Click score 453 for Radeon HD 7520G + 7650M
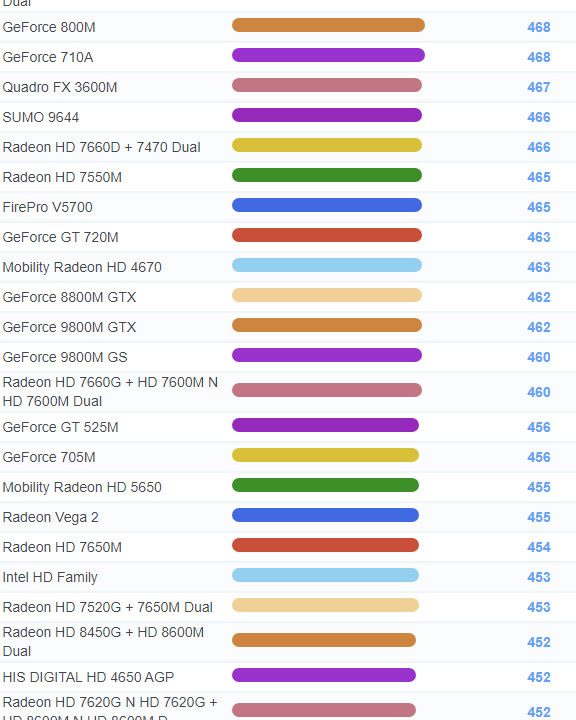This screenshot has height=720, width=576. (539, 608)
